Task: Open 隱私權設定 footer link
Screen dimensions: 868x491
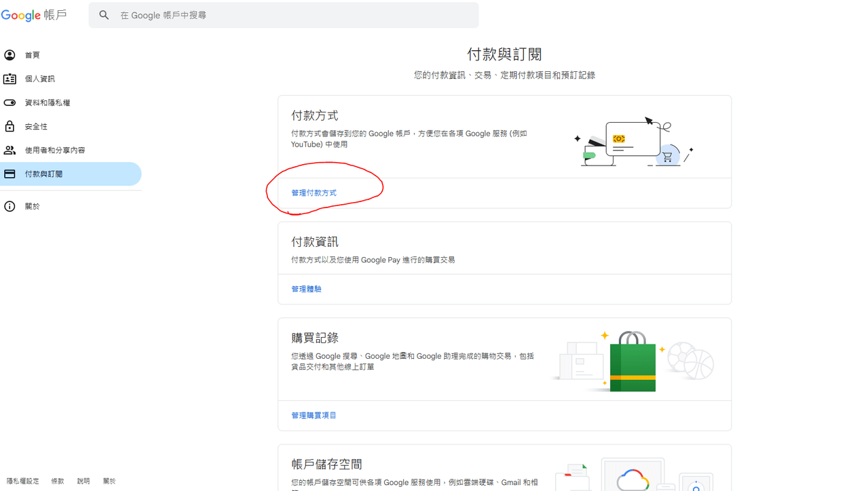Action: [x=23, y=481]
